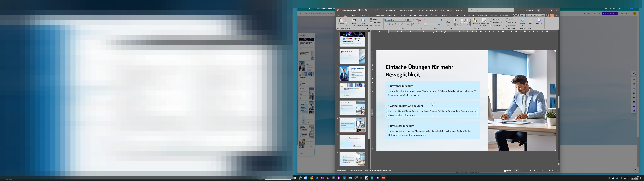Toggle strikethrough (ab) formatting
The height and width of the screenshot is (181, 644).
pyautogui.click(x=399, y=24)
